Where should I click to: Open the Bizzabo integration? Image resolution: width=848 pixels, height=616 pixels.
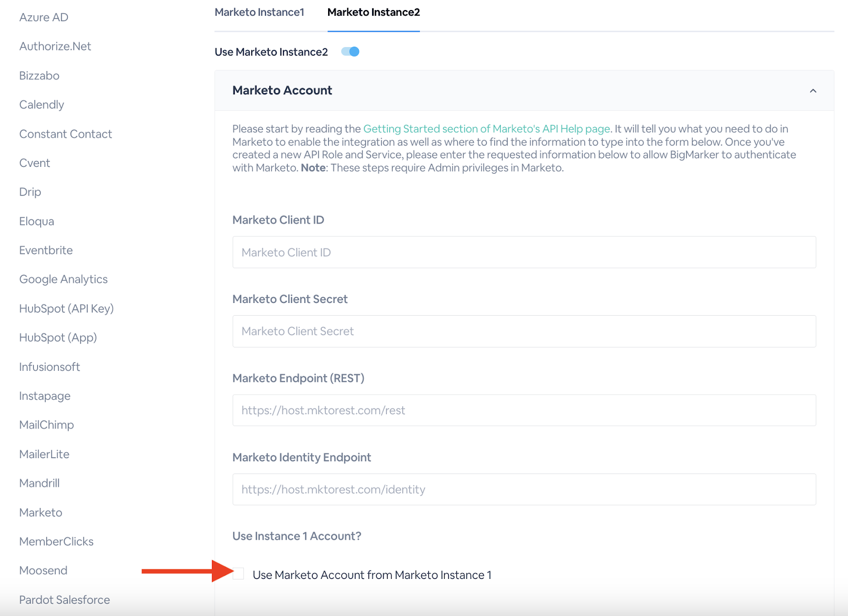pos(39,76)
